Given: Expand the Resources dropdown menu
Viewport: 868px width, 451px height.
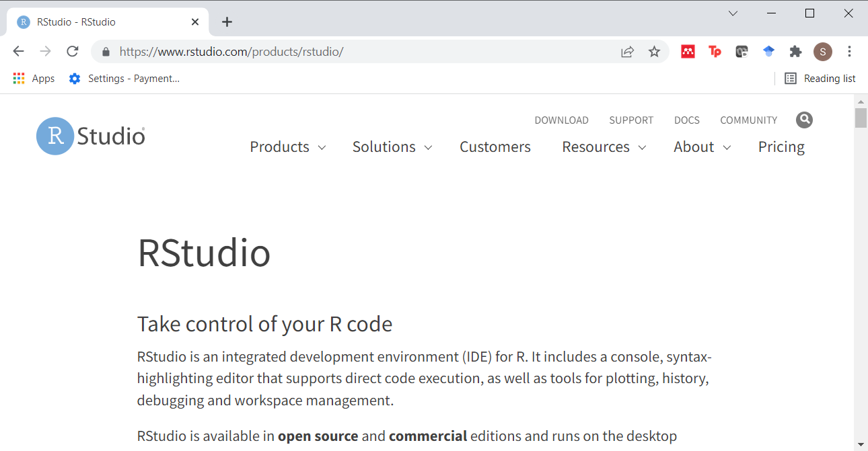Looking at the screenshot, I should (x=604, y=147).
